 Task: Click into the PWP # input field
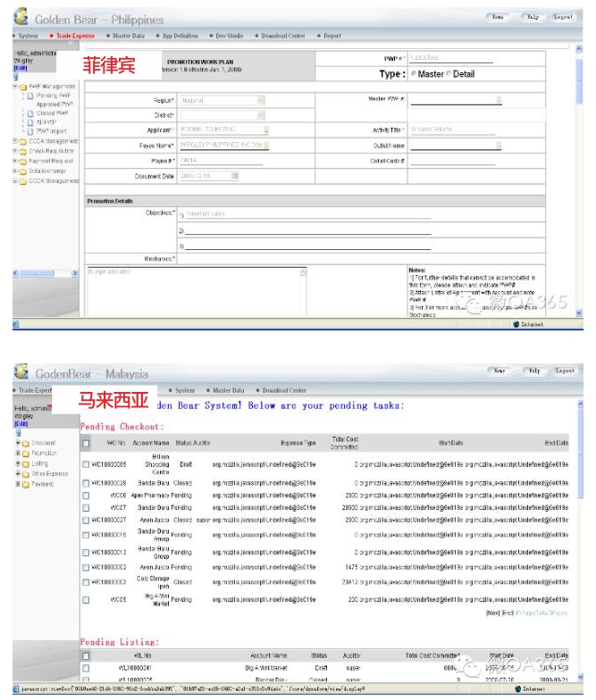450,58
